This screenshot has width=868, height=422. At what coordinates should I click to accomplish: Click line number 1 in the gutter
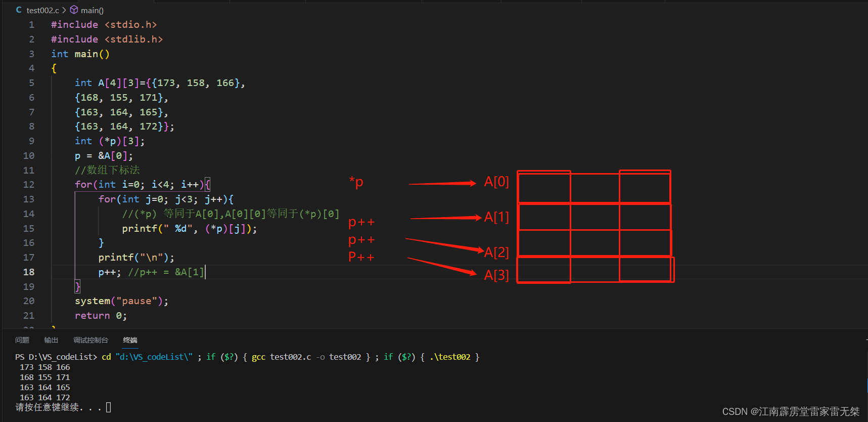[31, 25]
